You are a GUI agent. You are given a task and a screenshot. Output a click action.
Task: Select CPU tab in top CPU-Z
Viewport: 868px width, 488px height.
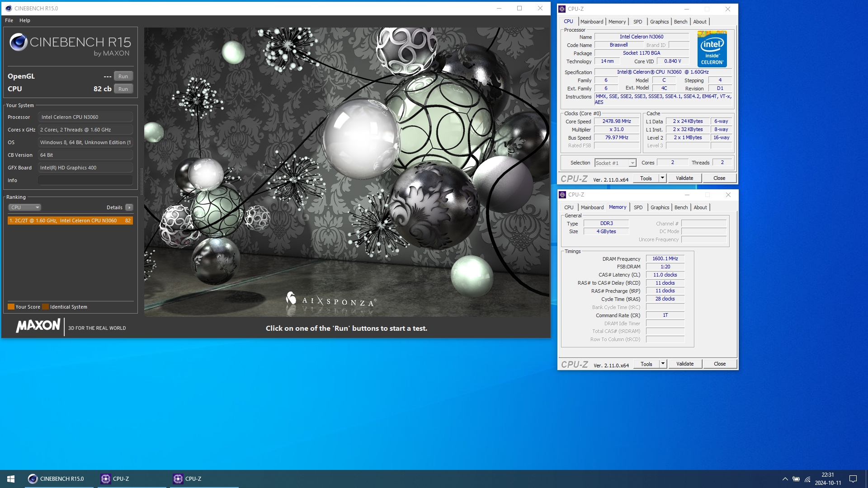(568, 22)
